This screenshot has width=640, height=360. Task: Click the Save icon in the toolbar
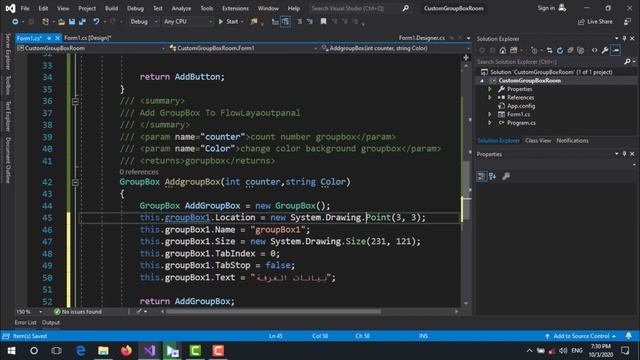click(72, 22)
